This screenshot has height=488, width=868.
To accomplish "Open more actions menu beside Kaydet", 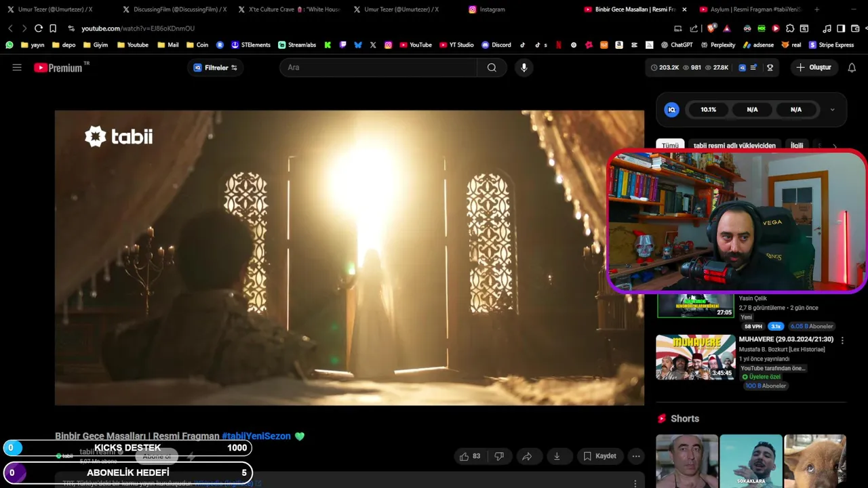I will pyautogui.click(x=636, y=456).
